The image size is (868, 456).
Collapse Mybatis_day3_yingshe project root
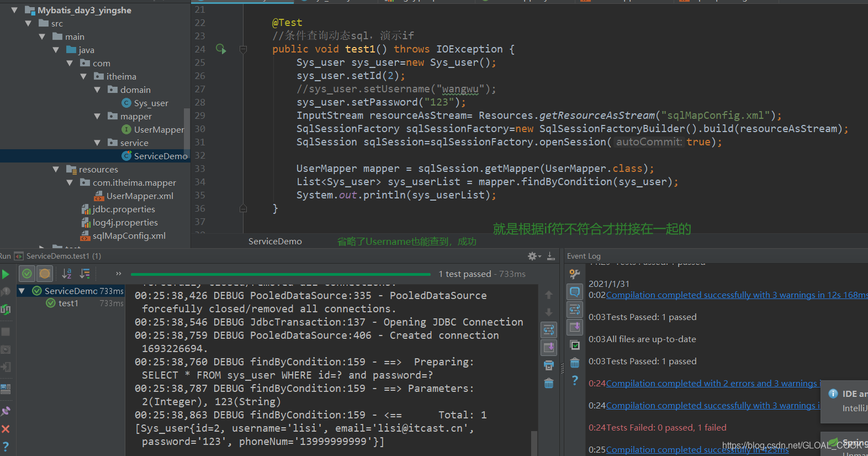[x=14, y=10]
